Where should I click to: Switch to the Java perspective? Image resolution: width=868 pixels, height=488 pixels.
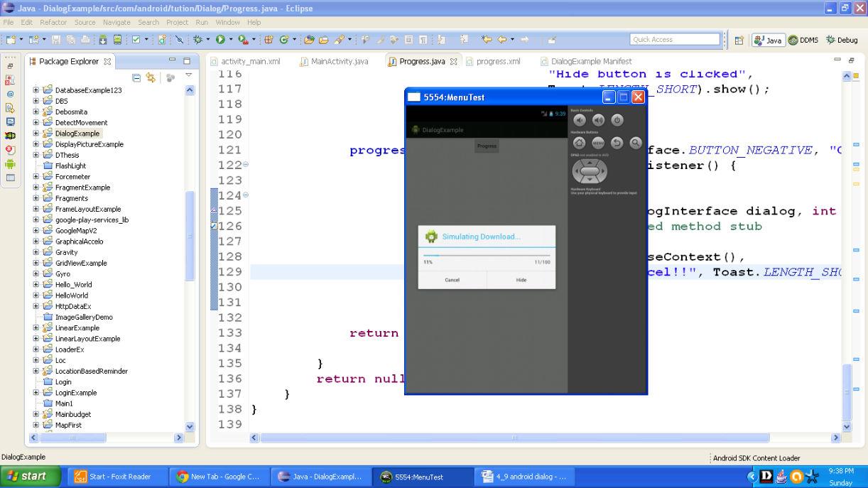768,40
